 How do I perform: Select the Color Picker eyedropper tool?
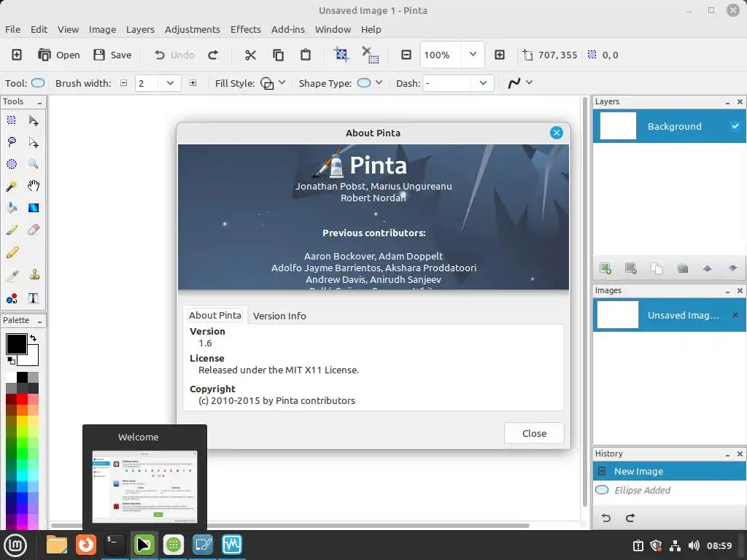pos(12,275)
